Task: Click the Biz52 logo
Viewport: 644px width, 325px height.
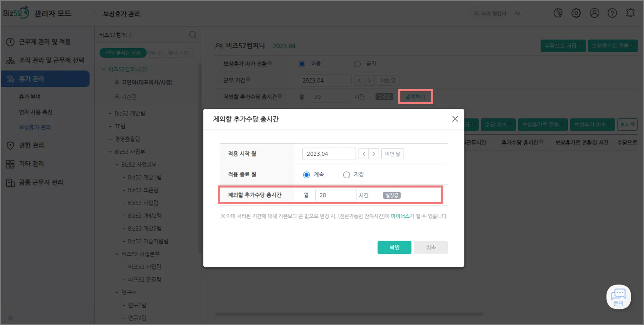Action: pyautogui.click(x=16, y=13)
